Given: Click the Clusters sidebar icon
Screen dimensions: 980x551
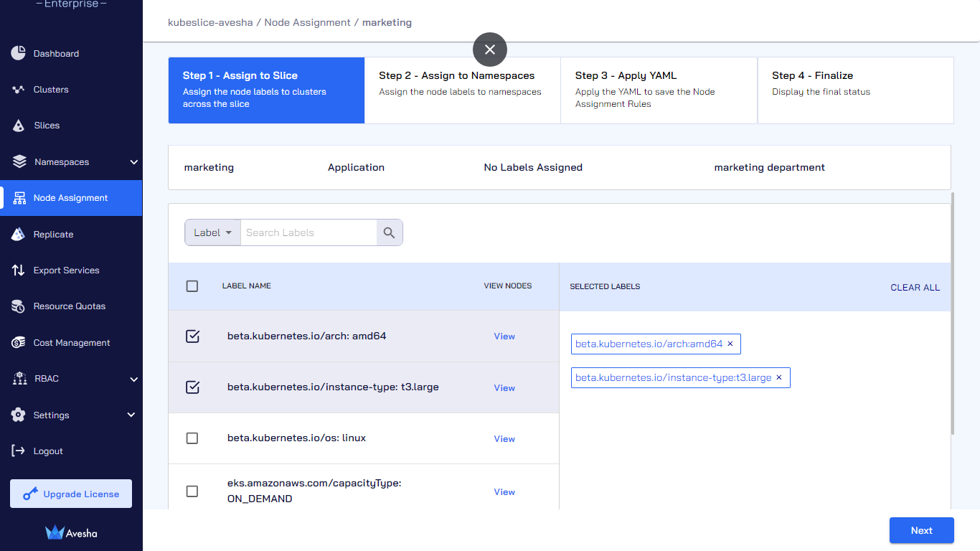Looking at the screenshot, I should coord(19,90).
